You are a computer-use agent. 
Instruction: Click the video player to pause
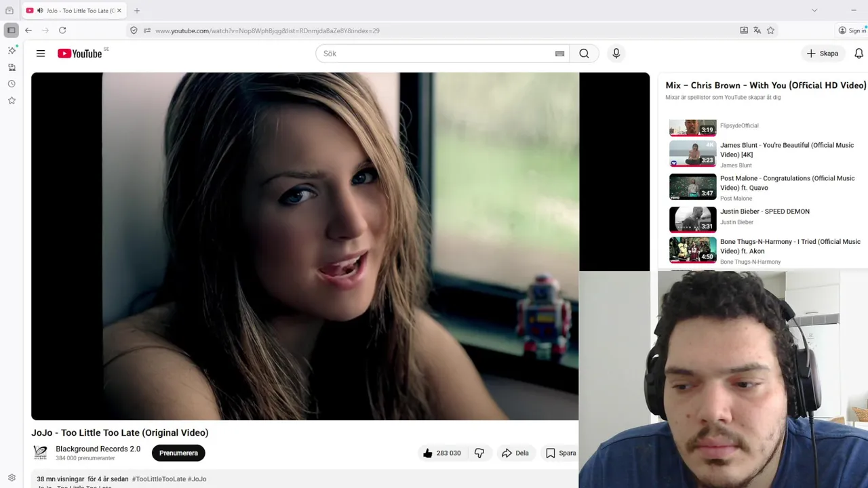click(x=305, y=246)
